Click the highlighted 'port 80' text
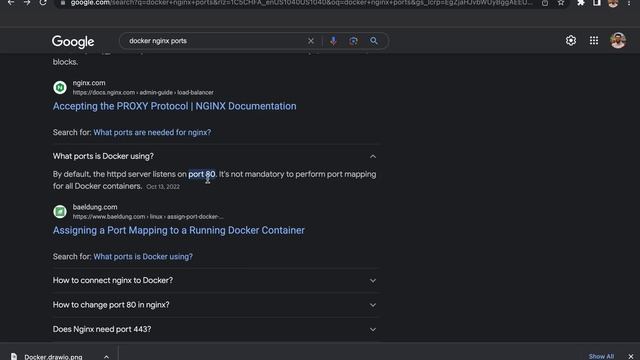 (x=202, y=174)
